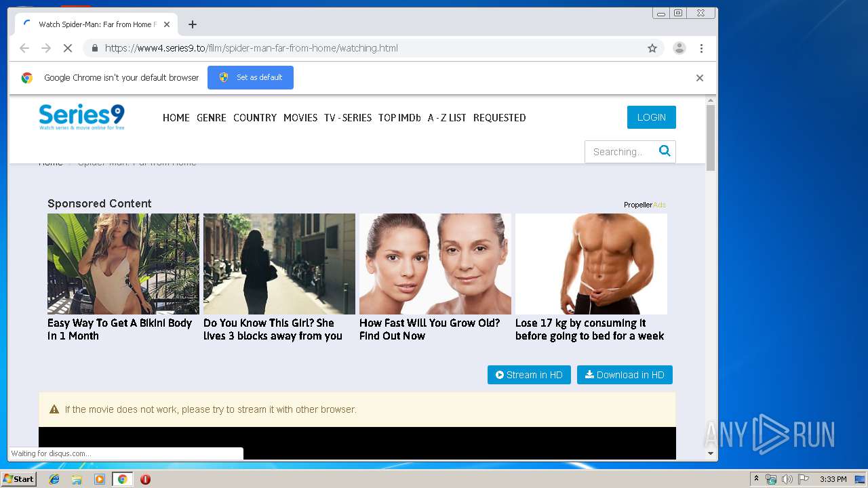Viewport: 868px width, 488px height.
Task: Click the vertical scrollbar thumb
Action: pyautogui.click(x=711, y=138)
